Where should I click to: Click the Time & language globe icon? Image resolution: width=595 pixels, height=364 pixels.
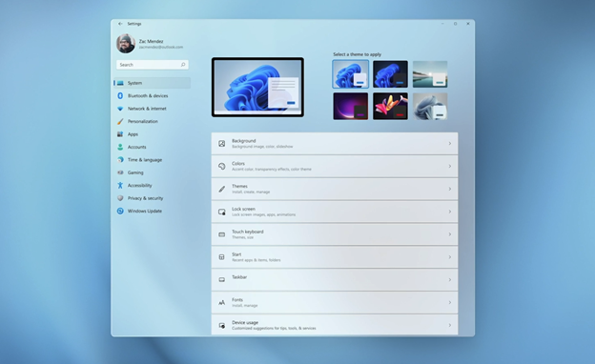[120, 160]
